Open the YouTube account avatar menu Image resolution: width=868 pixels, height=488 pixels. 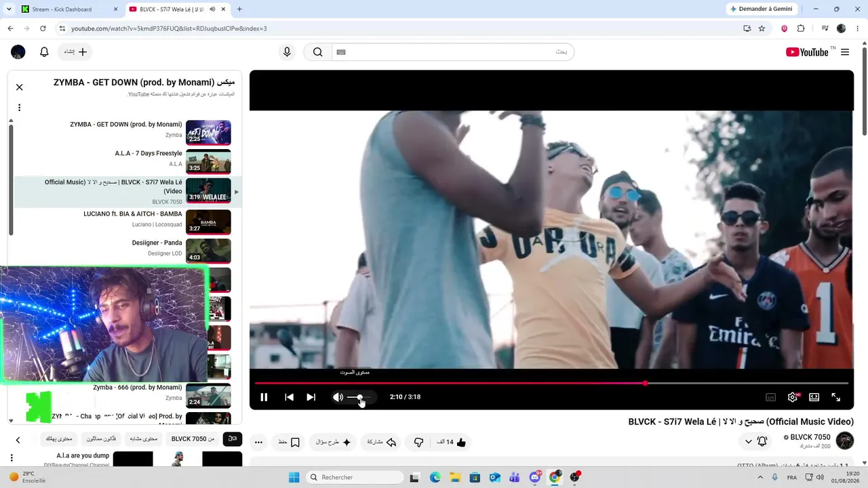(18, 52)
